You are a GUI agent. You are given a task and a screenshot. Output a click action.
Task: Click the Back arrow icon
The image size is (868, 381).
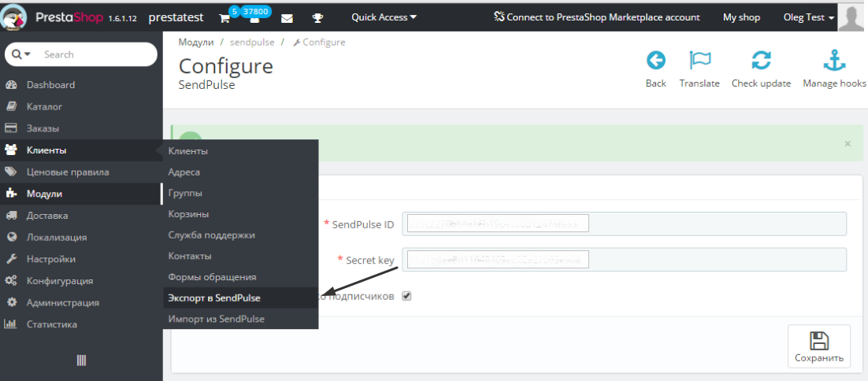point(656,61)
